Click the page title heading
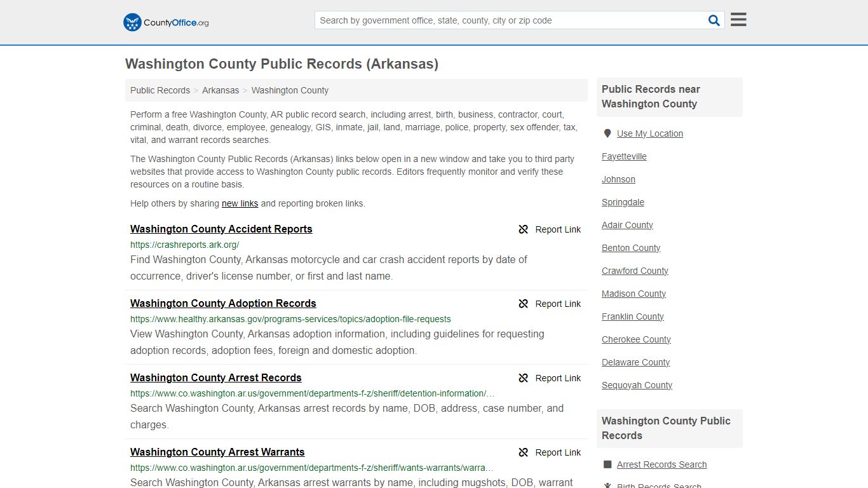Image resolution: width=868 pixels, height=488 pixels. click(281, 64)
